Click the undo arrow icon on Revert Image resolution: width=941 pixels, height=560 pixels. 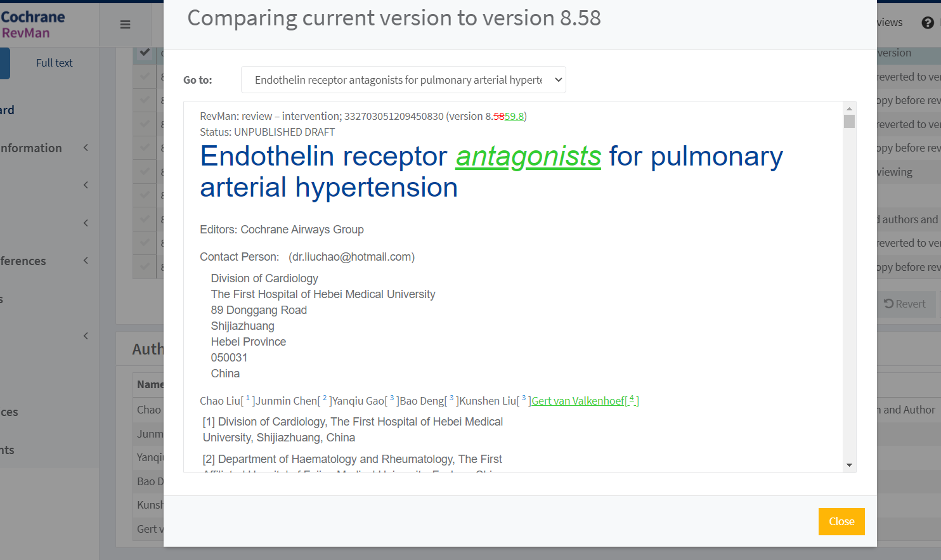pos(889,304)
